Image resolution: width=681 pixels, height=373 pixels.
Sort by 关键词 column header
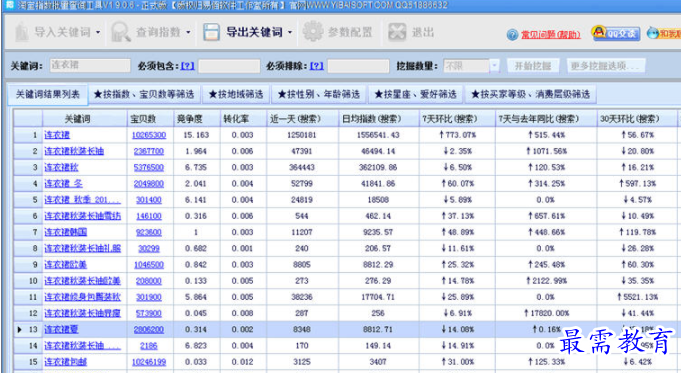coord(85,119)
